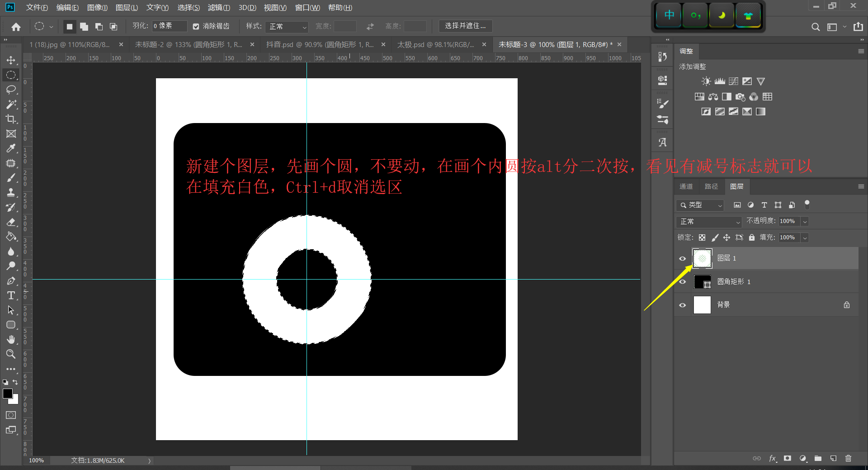The image size is (868, 470).
Task: Hide 圆角矩形 1 layer visibility
Action: (683, 282)
